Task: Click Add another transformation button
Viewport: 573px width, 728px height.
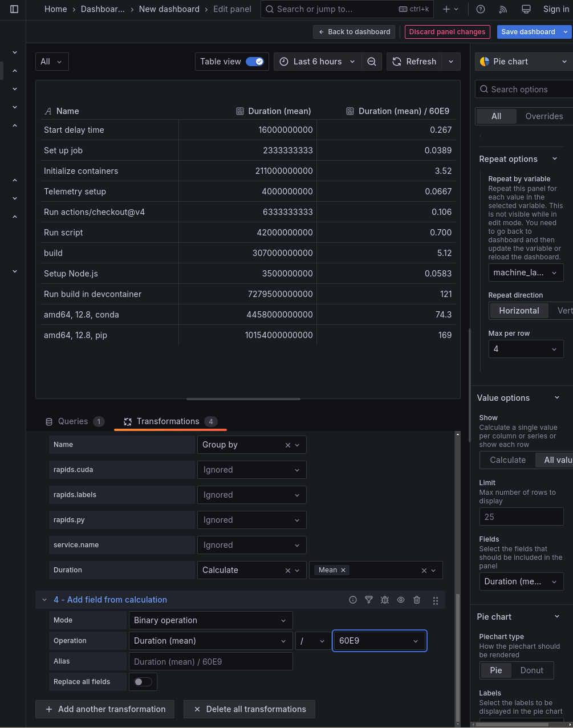Action: coord(105,709)
